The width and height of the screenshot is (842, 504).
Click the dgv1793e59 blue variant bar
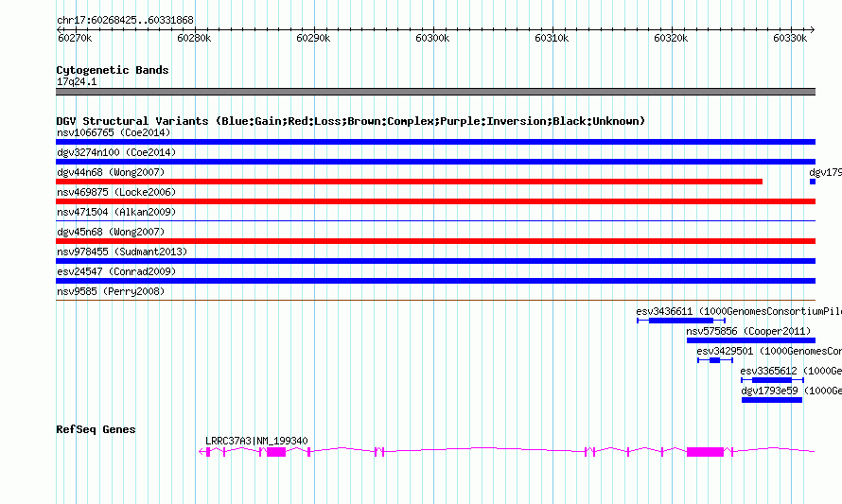tap(772, 400)
